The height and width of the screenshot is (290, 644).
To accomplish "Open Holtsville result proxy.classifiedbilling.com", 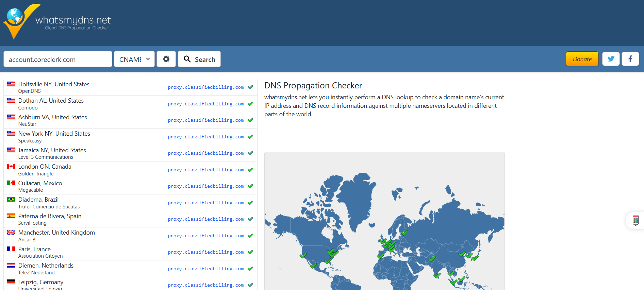I will click(x=205, y=87).
